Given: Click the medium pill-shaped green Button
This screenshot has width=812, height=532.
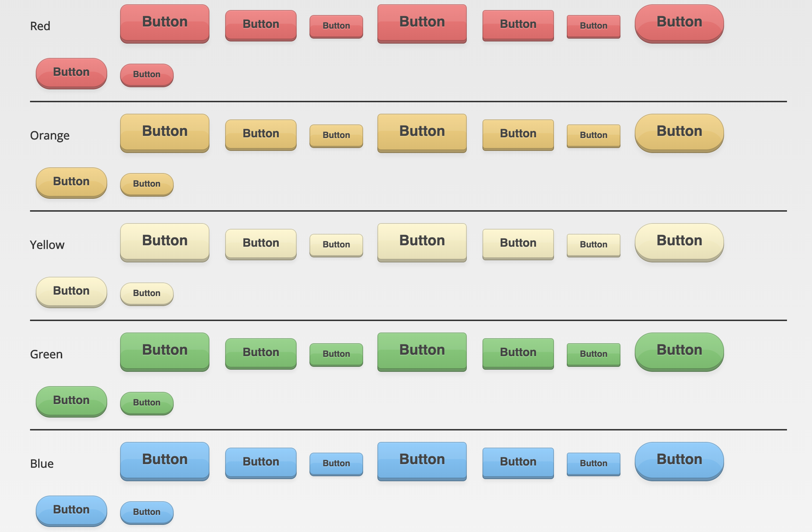Looking at the screenshot, I should pyautogui.click(x=71, y=402).
